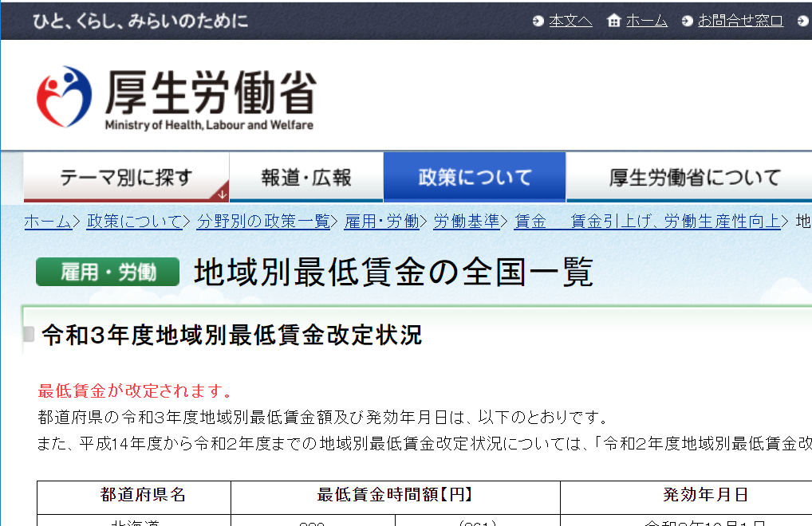This screenshot has width=812, height=526.
Task: Open the お問合せ窓口 link in top bar
Action: click(x=740, y=21)
